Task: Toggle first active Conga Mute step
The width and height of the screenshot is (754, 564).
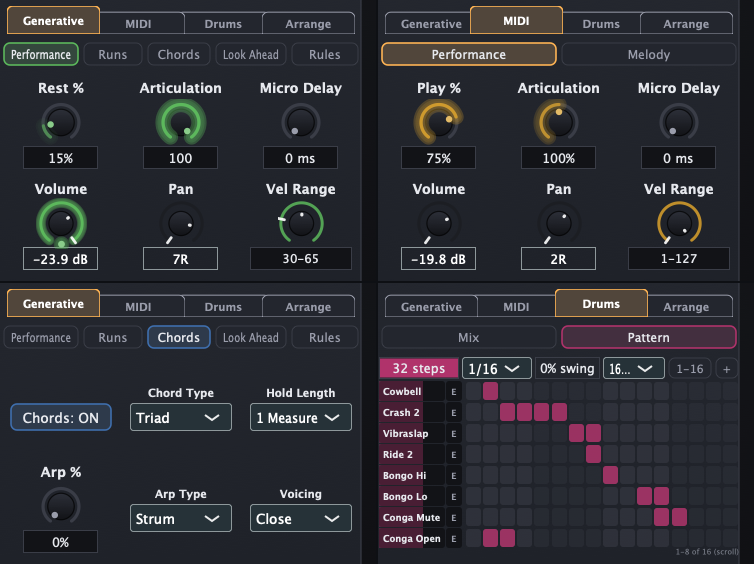Action: coord(662,517)
